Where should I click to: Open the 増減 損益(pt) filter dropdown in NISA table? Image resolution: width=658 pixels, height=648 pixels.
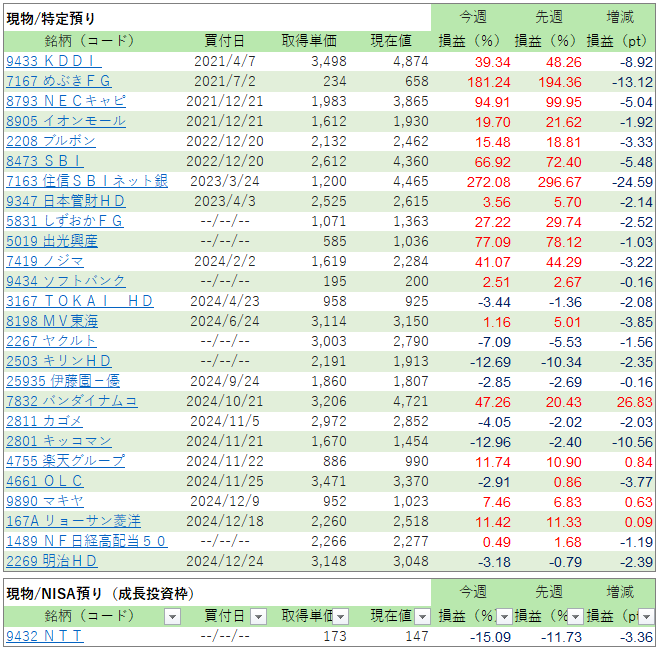(x=647, y=617)
